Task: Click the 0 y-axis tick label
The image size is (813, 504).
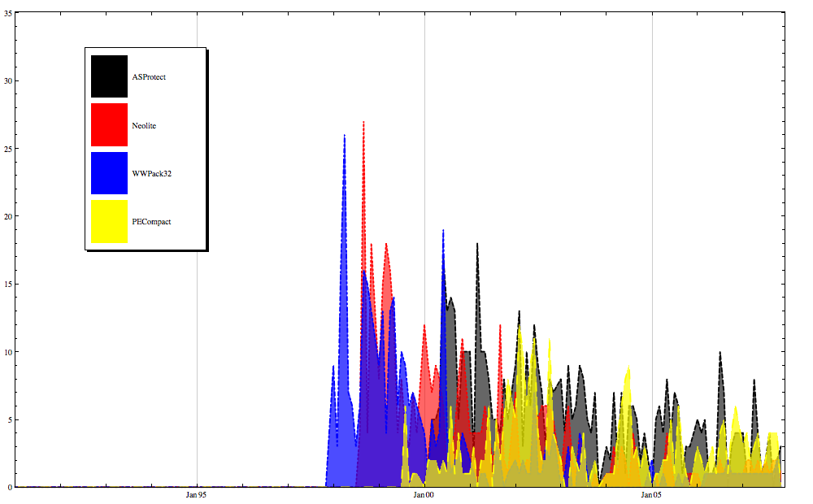Action: click(10, 487)
